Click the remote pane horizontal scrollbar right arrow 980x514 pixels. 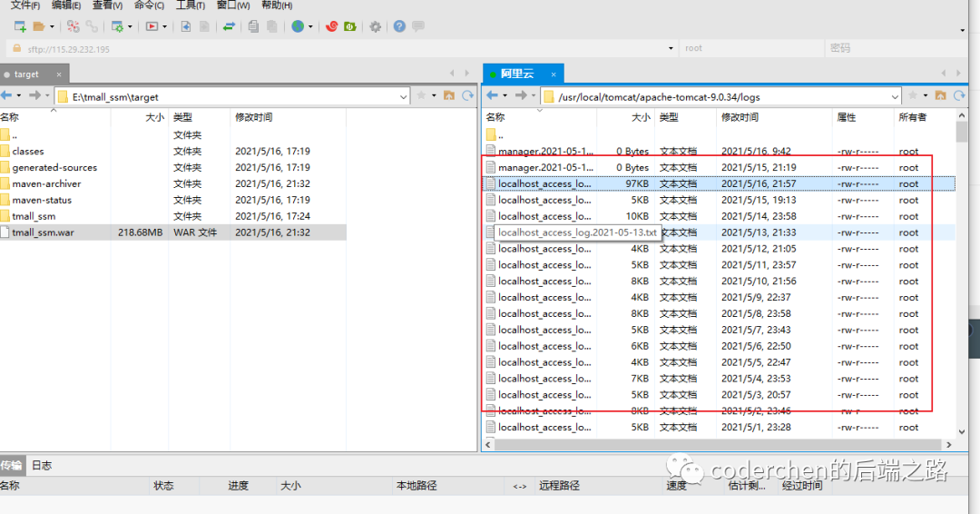click(949, 445)
